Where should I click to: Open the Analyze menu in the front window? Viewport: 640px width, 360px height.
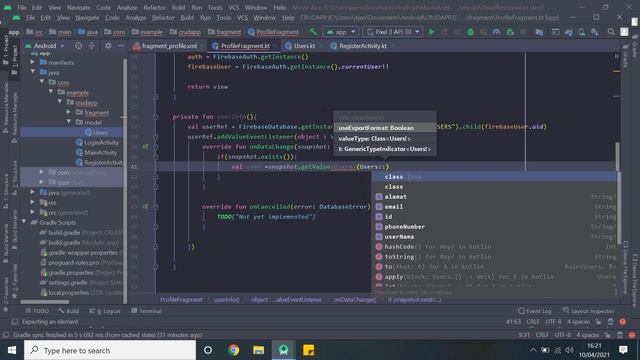tap(136, 18)
